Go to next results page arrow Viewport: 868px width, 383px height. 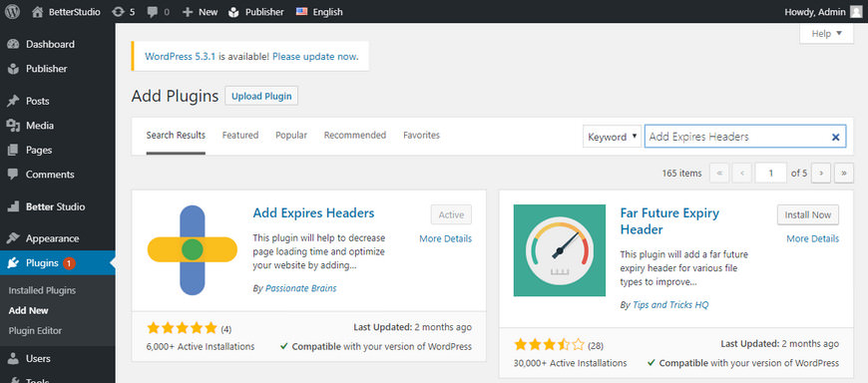(821, 174)
